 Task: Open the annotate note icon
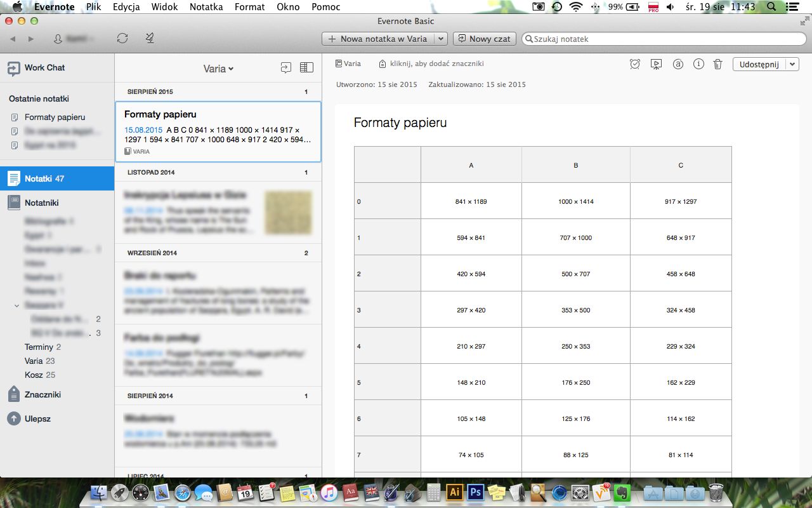(678, 64)
